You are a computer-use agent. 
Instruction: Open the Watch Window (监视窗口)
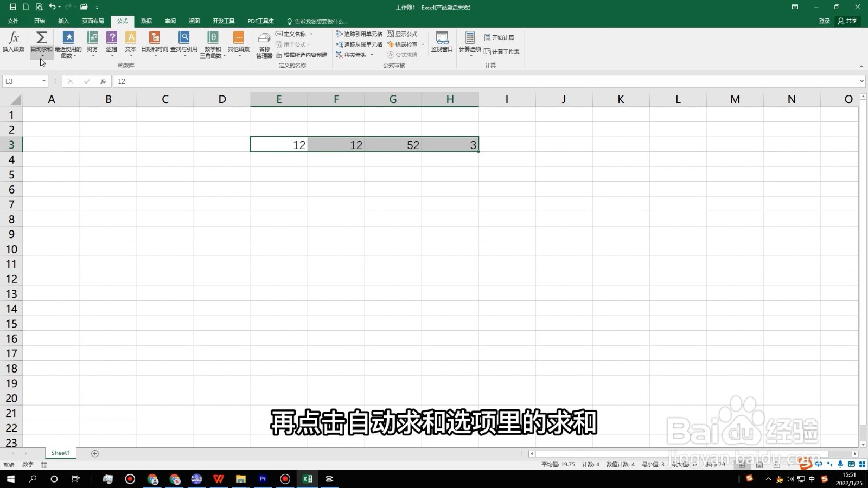pos(442,42)
